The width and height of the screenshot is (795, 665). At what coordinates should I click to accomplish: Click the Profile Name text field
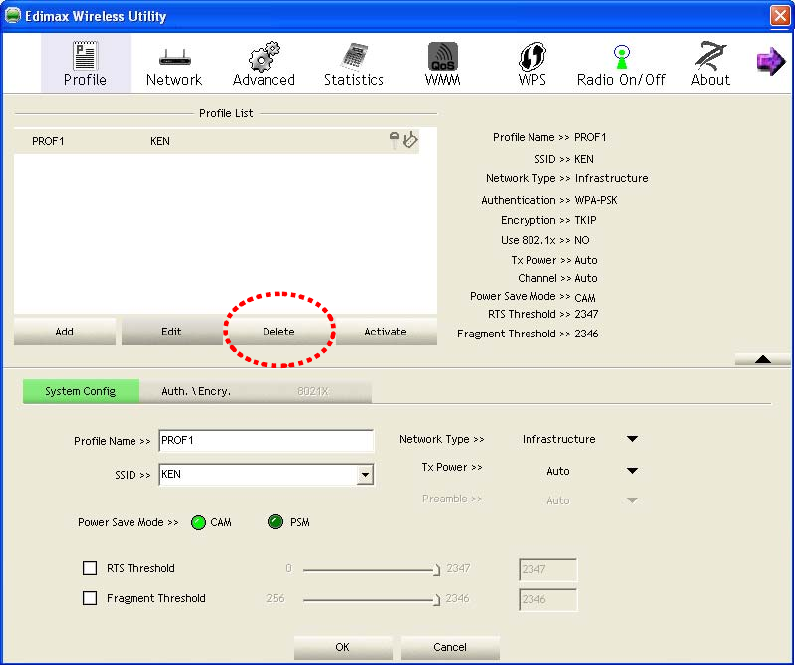coord(266,440)
